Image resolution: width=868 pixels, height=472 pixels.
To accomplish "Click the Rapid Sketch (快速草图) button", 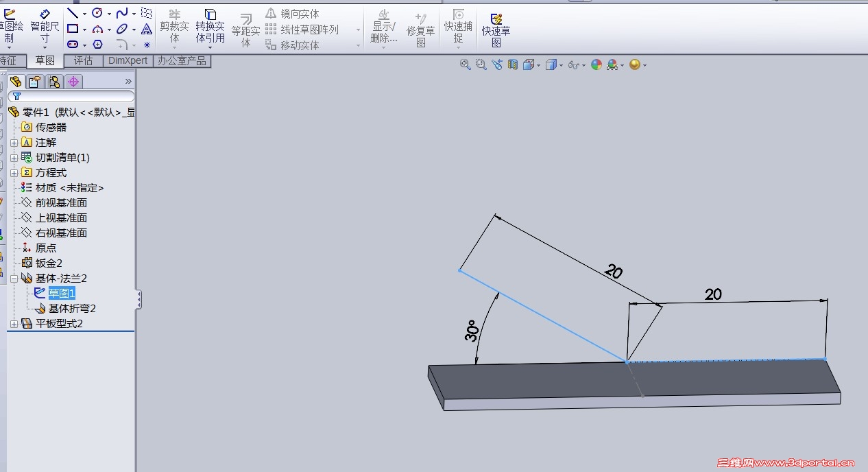I will 496,29.
